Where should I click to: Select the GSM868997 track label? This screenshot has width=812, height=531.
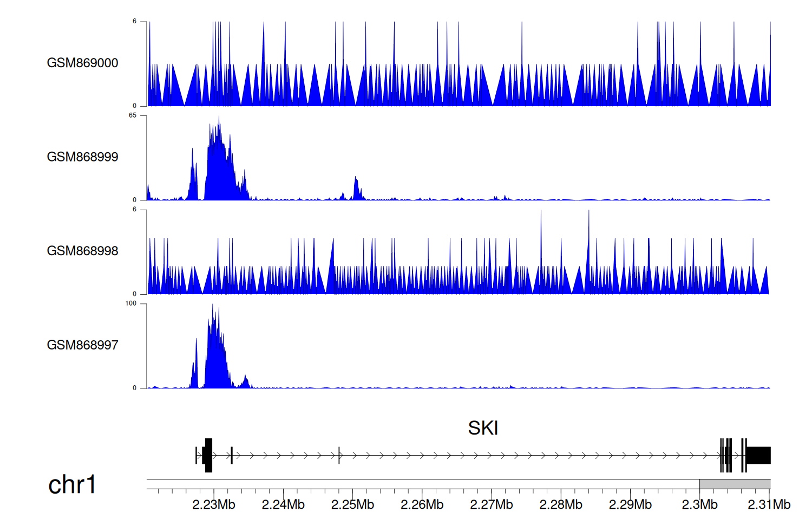pyautogui.click(x=82, y=345)
